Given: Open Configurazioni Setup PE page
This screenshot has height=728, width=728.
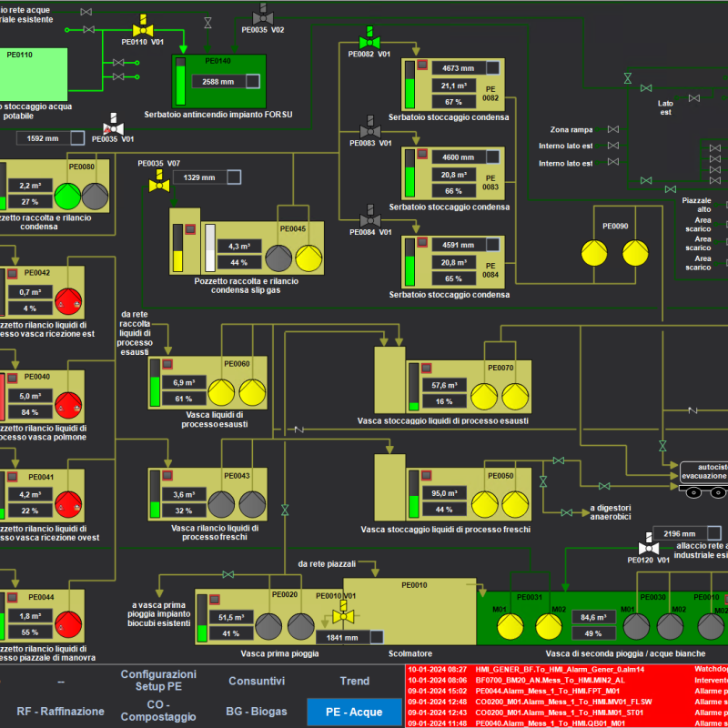Looking at the screenshot, I should (x=158, y=680).
